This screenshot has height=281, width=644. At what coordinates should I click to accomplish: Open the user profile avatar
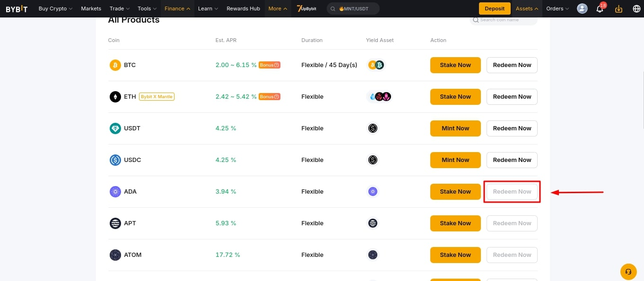[583, 9]
